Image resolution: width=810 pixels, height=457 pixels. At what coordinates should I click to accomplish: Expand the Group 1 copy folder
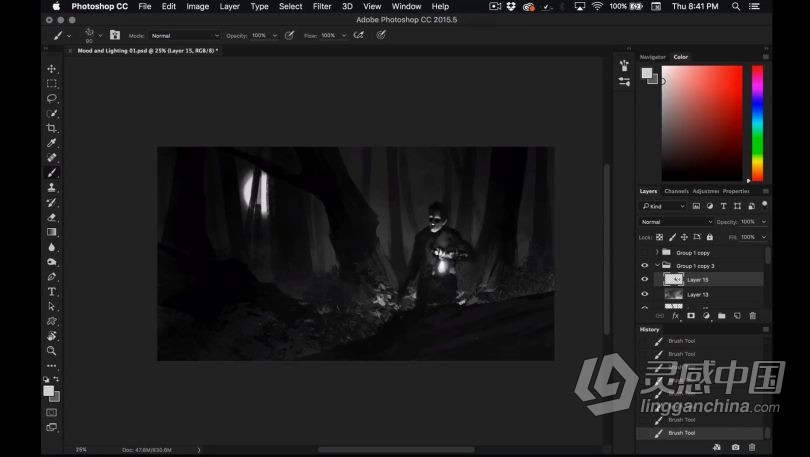point(657,252)
